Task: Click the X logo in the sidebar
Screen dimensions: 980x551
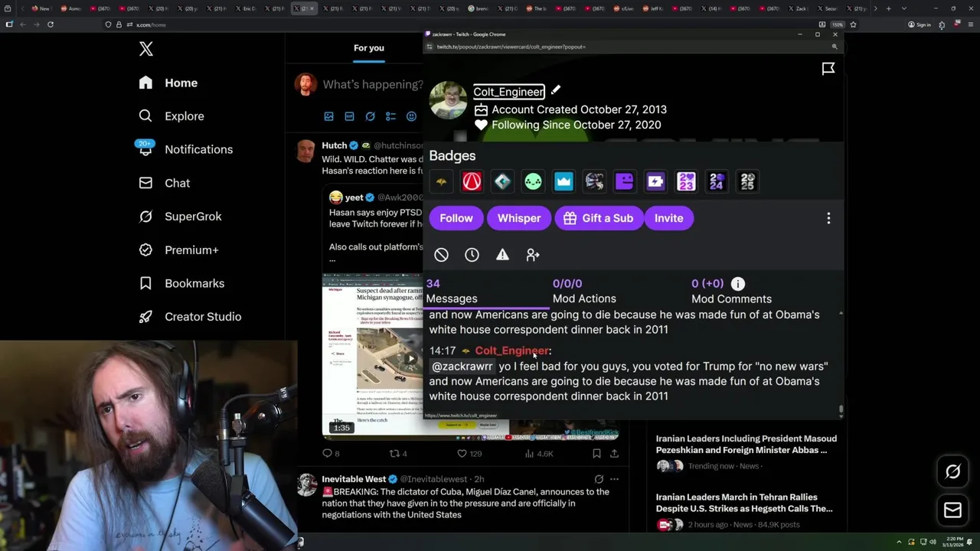Action: coord(146,50)
